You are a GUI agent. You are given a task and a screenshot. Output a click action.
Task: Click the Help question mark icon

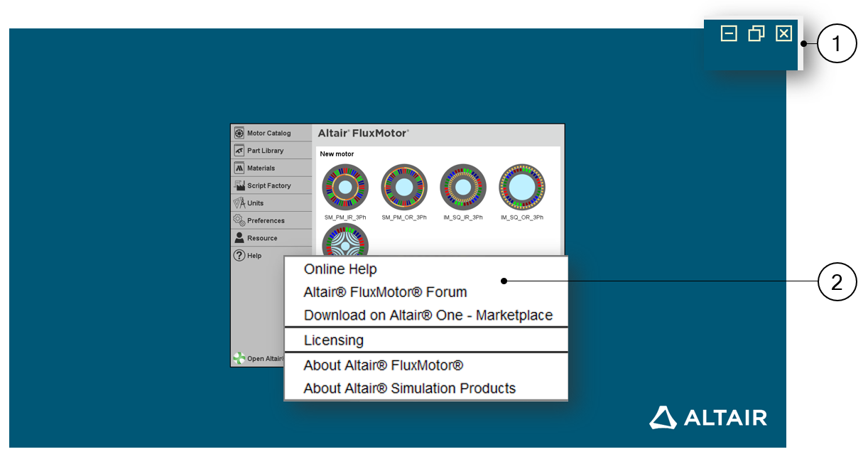point(239,256)
